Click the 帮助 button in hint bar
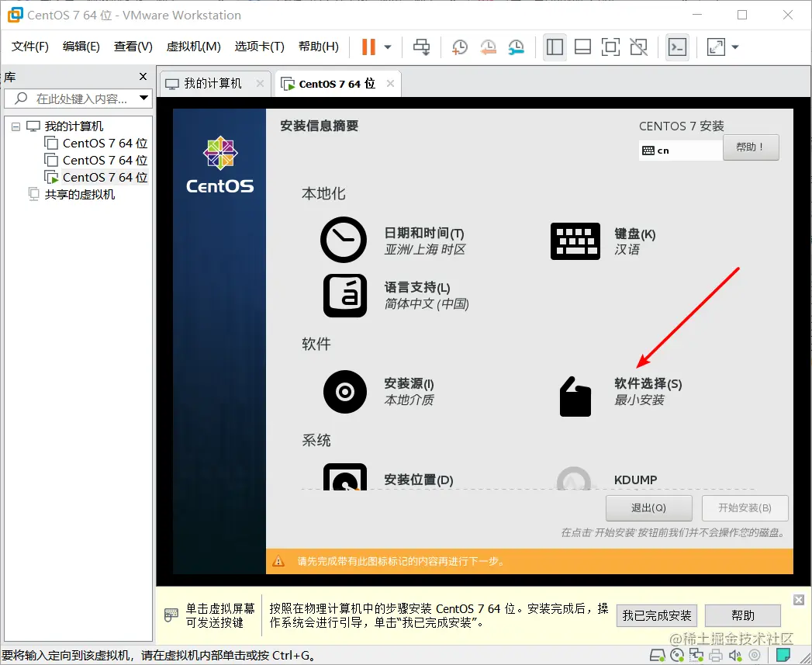This screenshot has height=665, width=812. click(743, 615)
